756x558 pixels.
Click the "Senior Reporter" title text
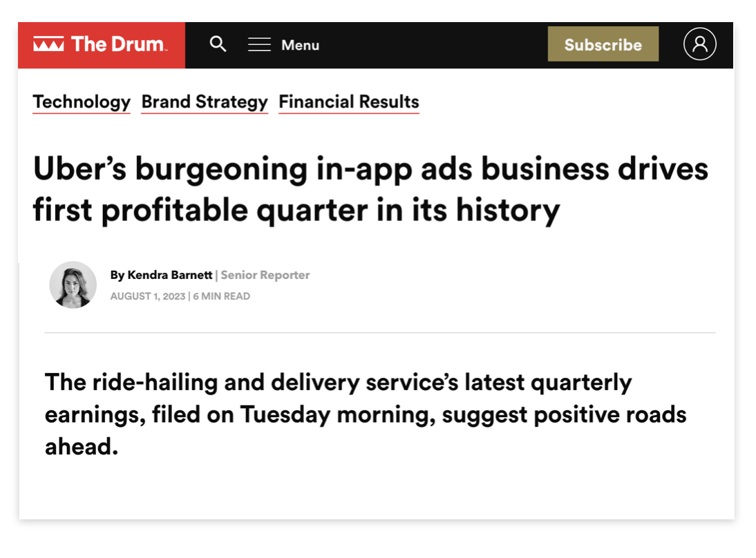pos(265,275)
